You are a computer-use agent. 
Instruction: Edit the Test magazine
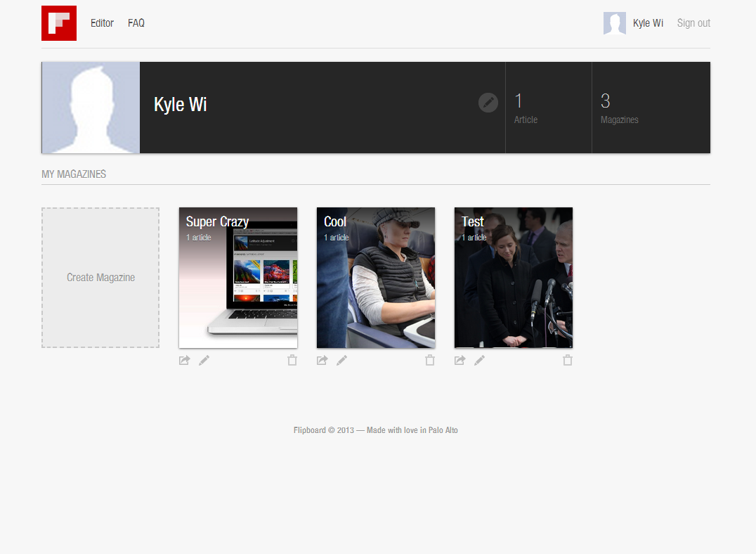(479, 360)
